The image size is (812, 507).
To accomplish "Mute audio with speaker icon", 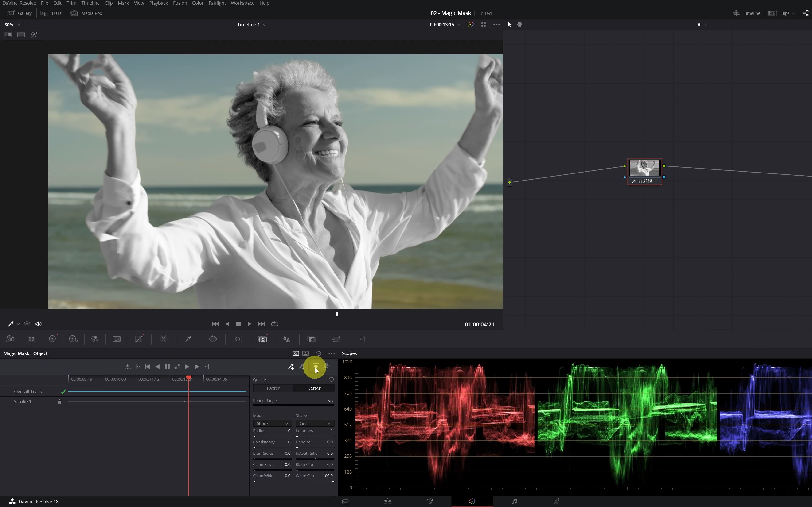I will pos(39,324).
